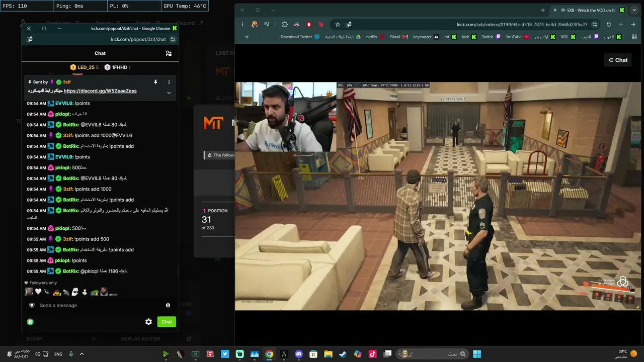The height and width of the screenshot is (362, 644).
Task: Open the volume control in system tray
Action: coord(37,354)
